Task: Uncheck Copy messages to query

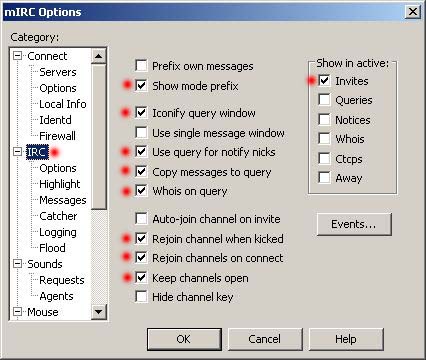Action: pyautogui.click(x=141, y=171)
